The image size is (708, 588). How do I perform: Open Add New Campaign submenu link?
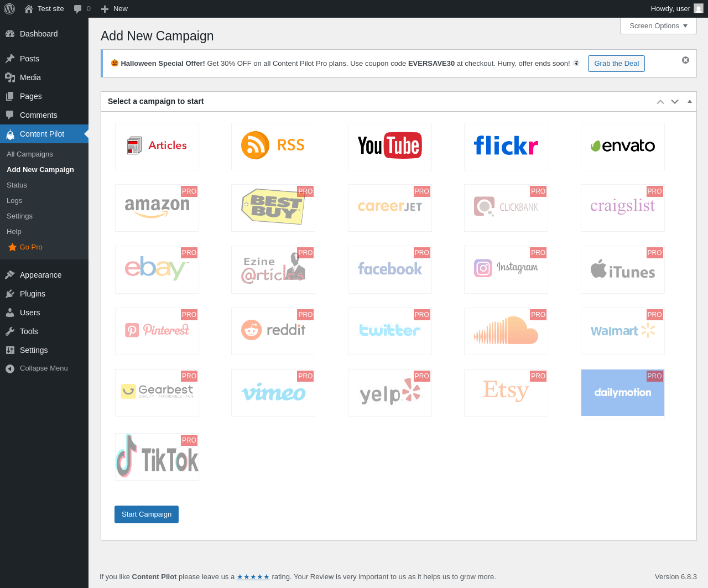click(x=44, y=170)
